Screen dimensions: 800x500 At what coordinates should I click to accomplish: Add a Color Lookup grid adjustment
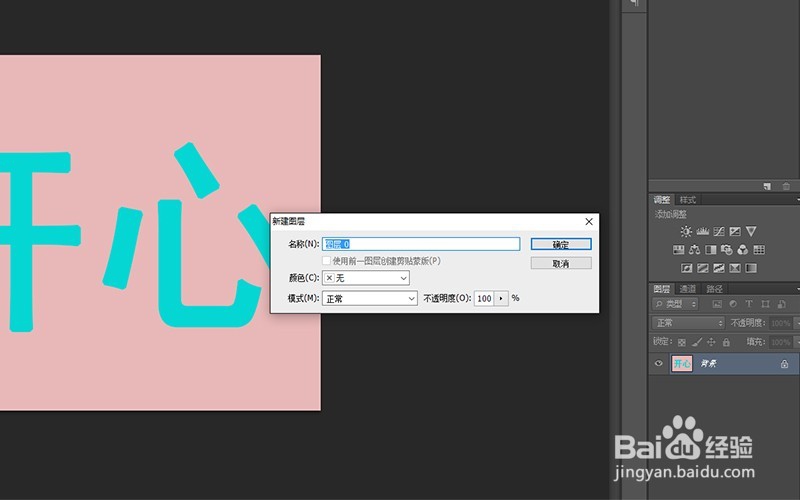click(x=759, y=250)
